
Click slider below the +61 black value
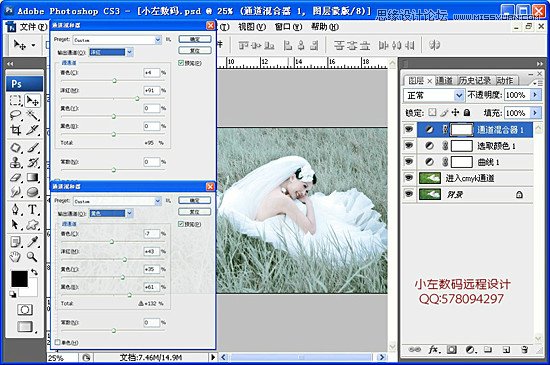[x=129, y=295]
